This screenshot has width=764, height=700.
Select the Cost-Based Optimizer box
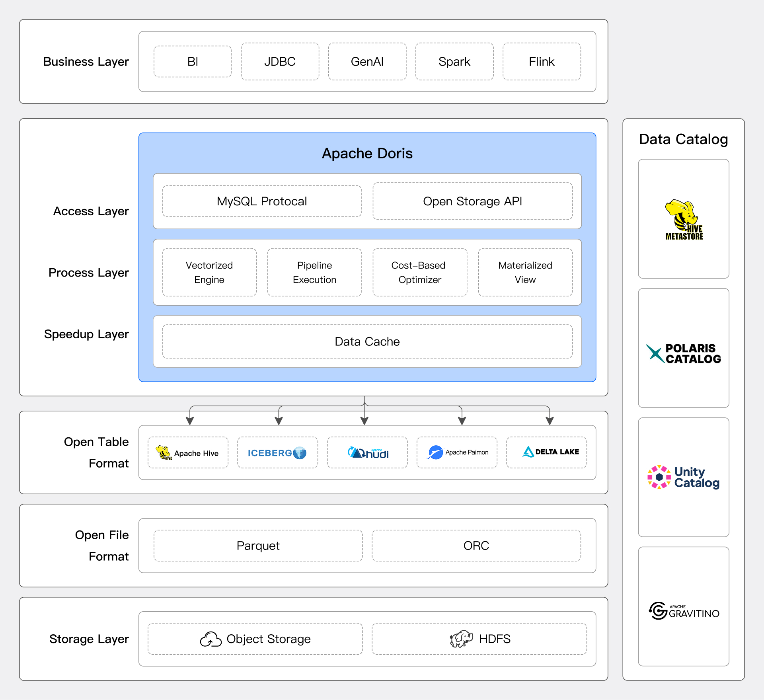coord(419,273)
